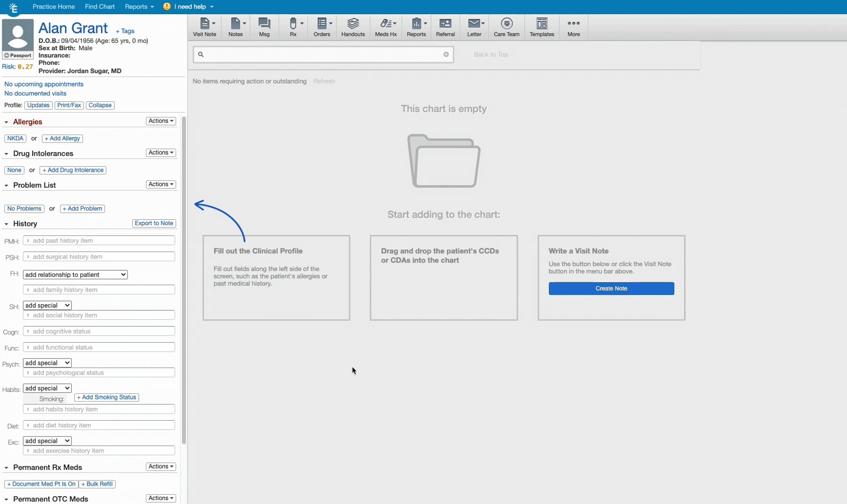Click the blue Create Note button

pos(611,289)
